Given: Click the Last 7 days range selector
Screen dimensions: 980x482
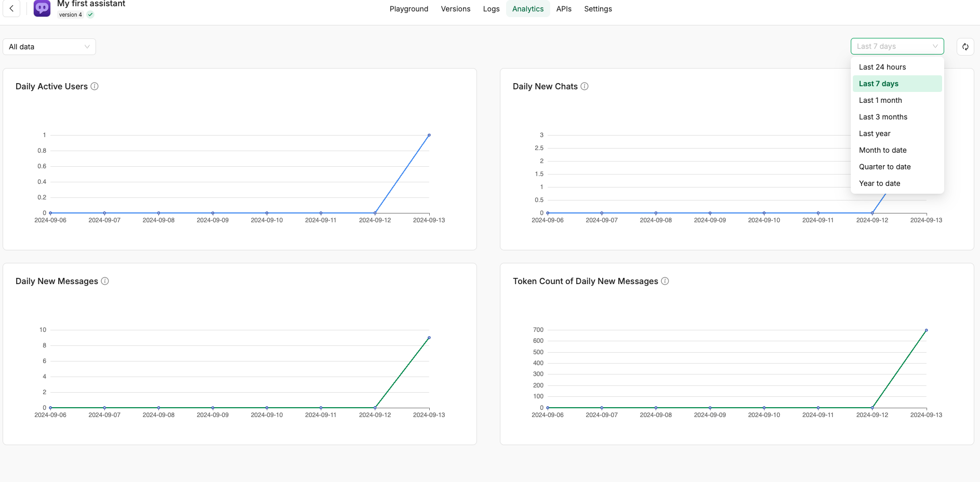Looking at the screenshot, I should point(897,46).
